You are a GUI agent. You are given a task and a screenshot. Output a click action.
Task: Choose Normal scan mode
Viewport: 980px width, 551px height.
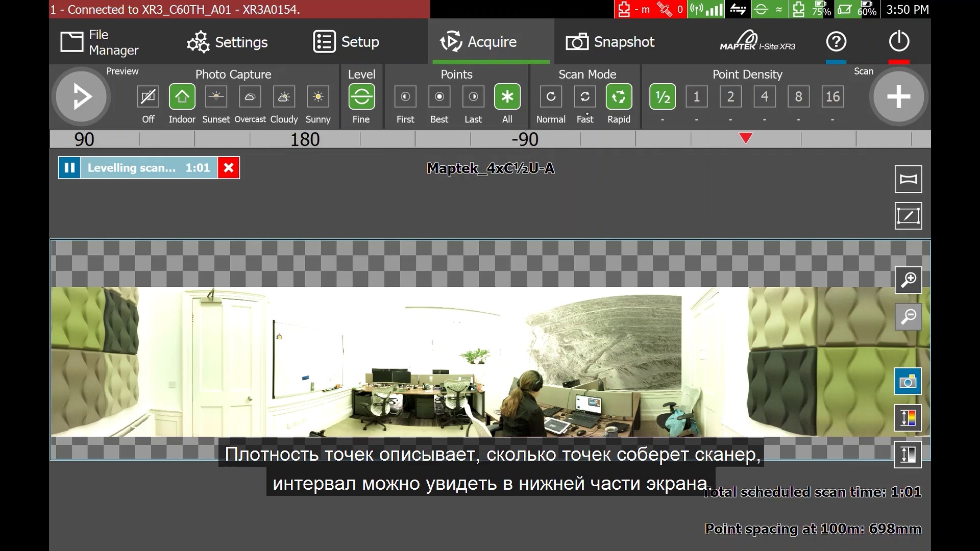551,97
